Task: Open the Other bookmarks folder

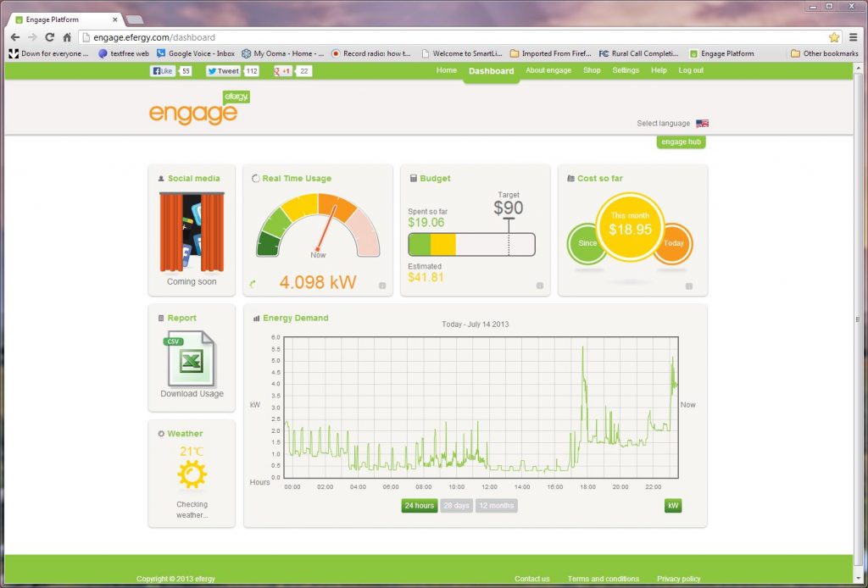Action: point(825,53)
